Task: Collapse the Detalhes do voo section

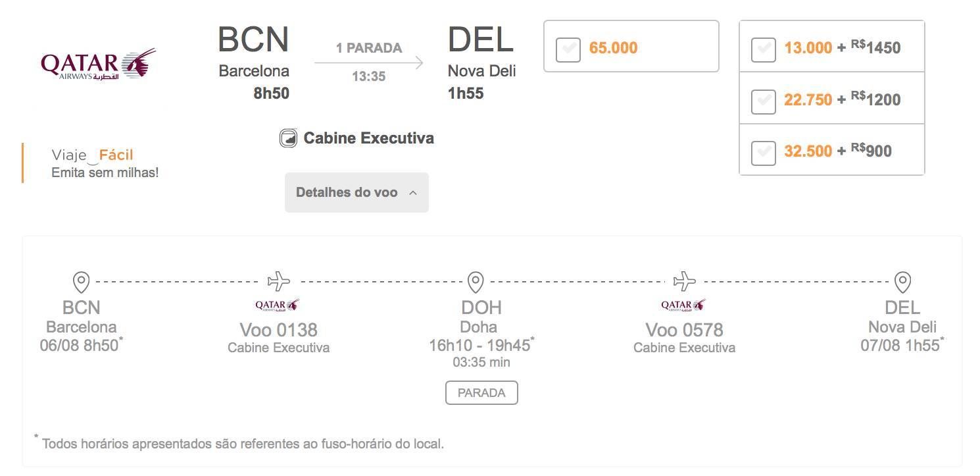Action: (356, 193)
